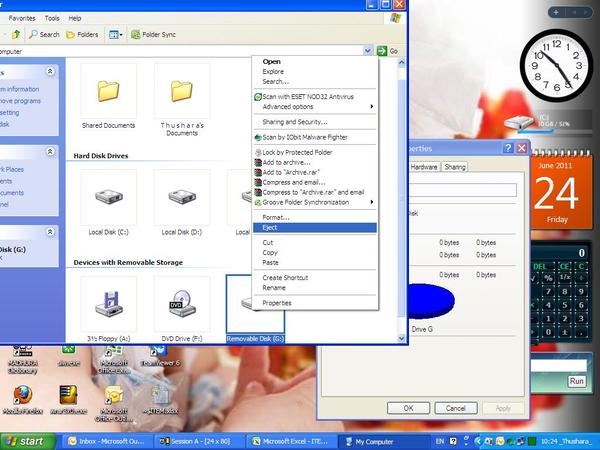This screenshot has width=600, height=450.
Task: Click the Start button on taskbar
Action: coord(28,442)
